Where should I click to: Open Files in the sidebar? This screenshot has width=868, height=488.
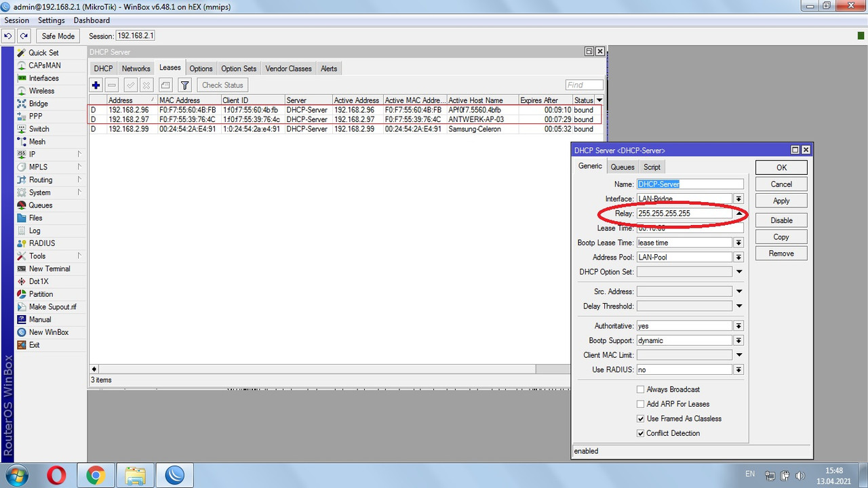tap(35, 218)
